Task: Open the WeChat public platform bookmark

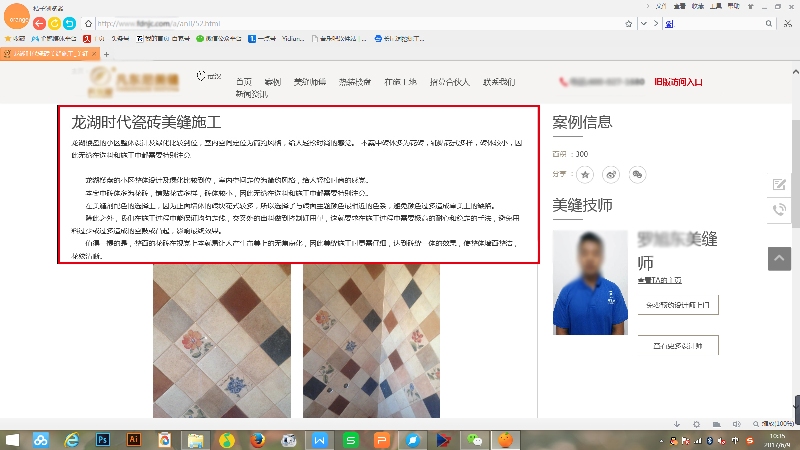Action: 218,39
